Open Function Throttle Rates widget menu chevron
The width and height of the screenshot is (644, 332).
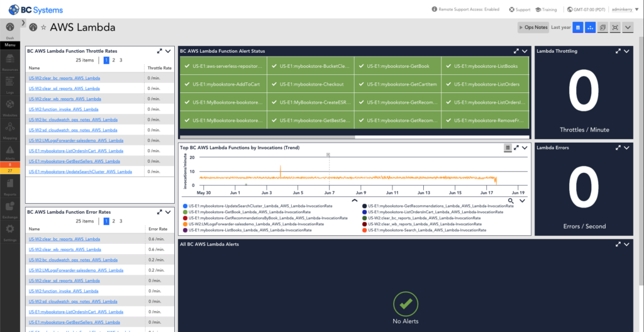(167, 52)
